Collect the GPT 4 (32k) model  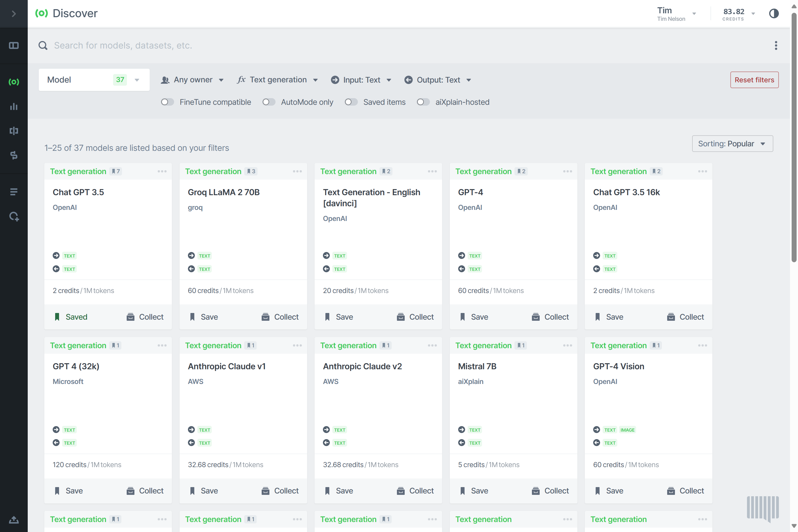pos(145,491)
